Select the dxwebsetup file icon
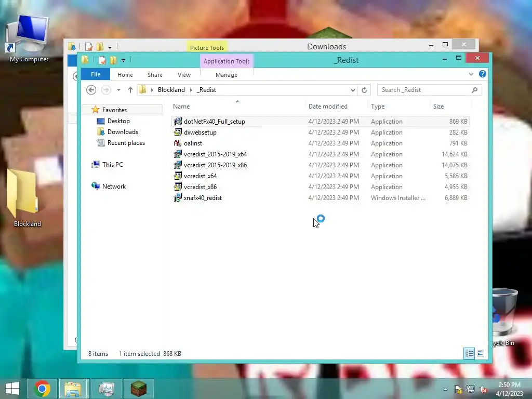532x399 pixels. (x=178, y=132)
